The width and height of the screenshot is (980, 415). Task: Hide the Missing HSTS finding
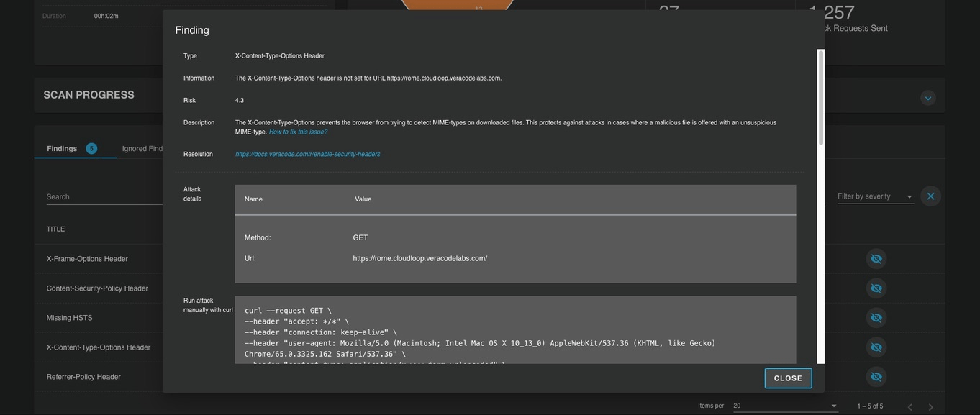pos(876,318)
